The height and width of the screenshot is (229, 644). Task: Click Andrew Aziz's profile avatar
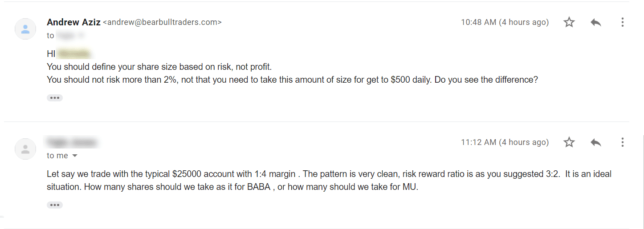25,29
